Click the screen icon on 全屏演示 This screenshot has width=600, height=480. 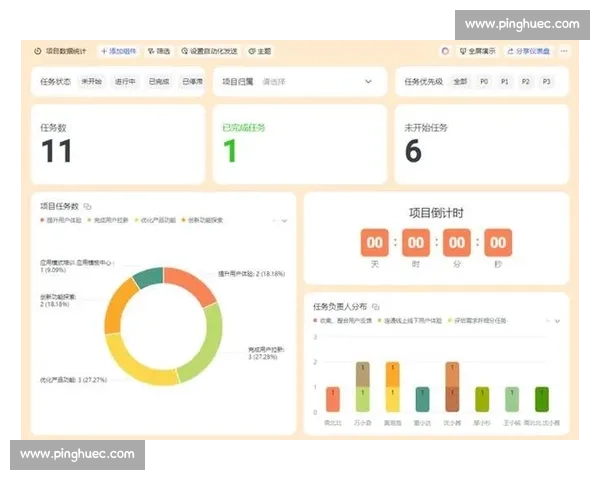pyautogui.click(x=463, y=51)
